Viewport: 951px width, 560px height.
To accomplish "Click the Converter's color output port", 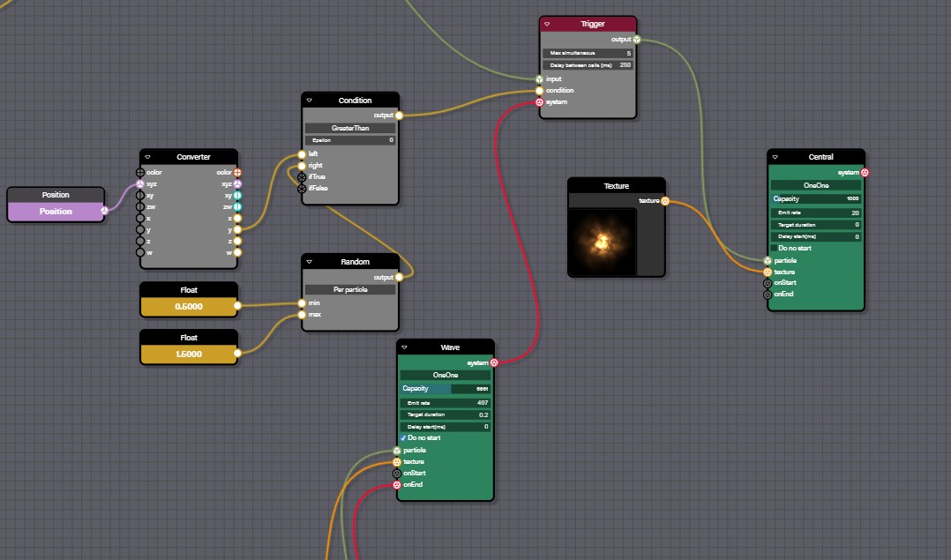I will pos(237,173).
